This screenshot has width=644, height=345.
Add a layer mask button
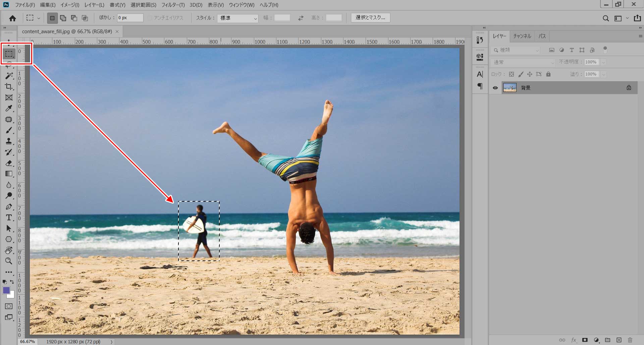585,340
